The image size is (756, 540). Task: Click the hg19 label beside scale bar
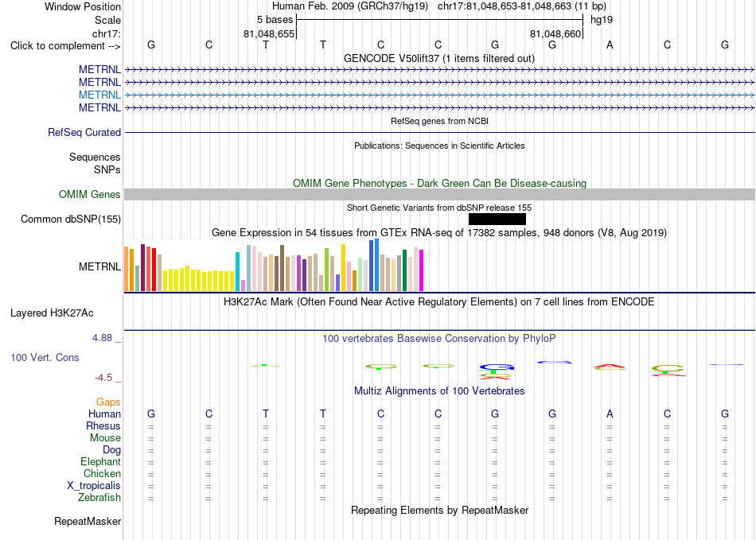point(602,20)
